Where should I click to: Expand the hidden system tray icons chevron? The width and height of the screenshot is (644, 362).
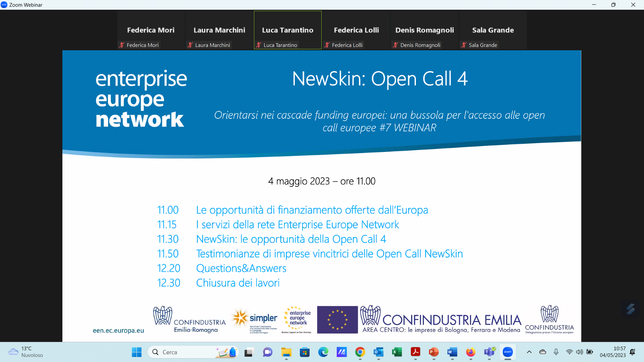tap(529, 352)
